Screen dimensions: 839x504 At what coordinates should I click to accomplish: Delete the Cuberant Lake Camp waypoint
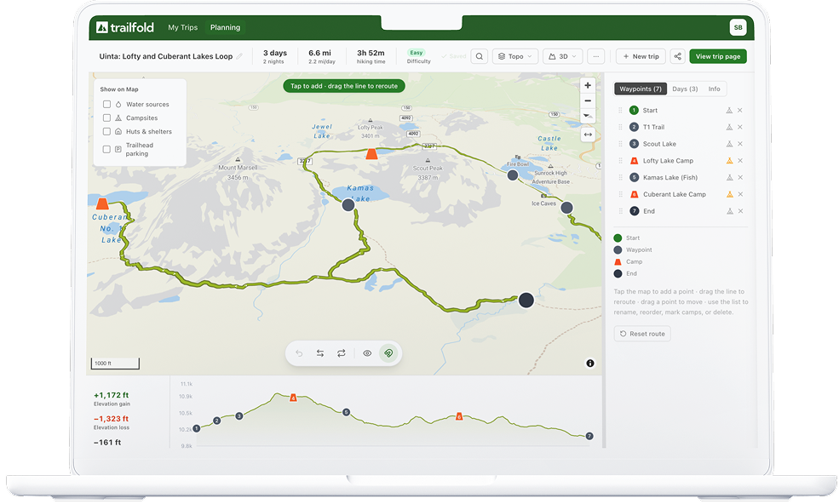tap(740, 194)
